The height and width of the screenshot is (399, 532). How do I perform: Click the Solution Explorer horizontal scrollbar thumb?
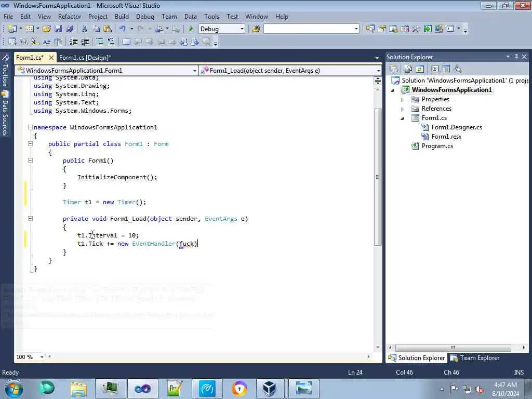click(x=453, y=348)
